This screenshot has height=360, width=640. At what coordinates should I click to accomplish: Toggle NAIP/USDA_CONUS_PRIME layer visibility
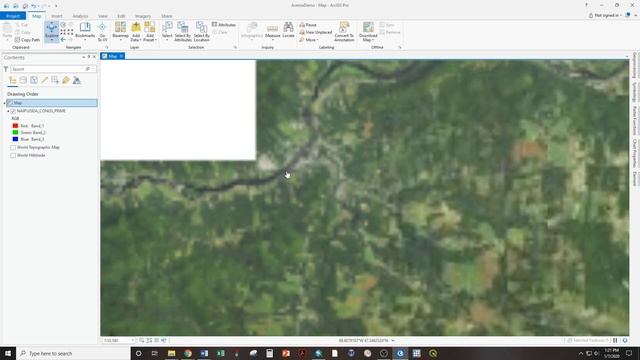[x=13, y=111]
